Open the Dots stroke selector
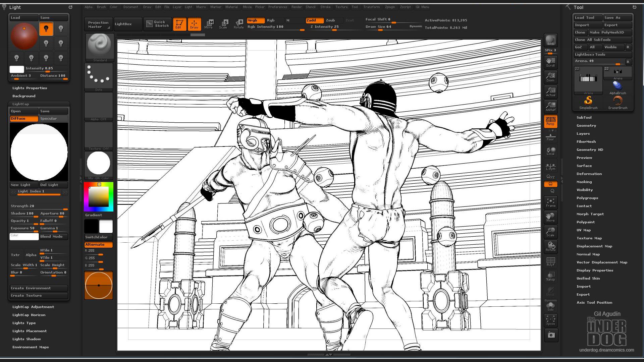 pos(99,77)
